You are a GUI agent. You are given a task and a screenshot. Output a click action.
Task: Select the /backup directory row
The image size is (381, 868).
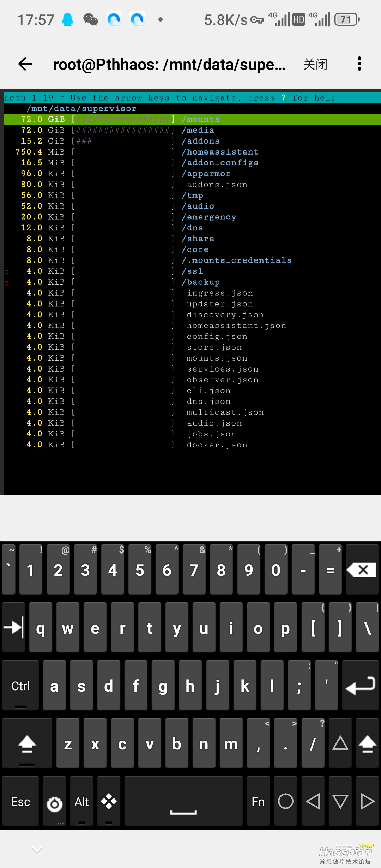click(x=192, y=282)
